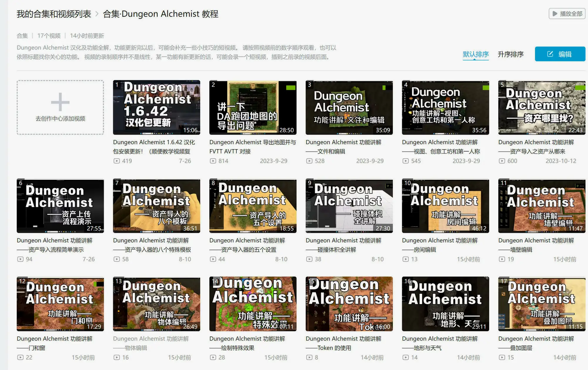Click the blue 编辑 edit button
The width and height of the screenshot is (588, 370).
[x=560, y=54]
